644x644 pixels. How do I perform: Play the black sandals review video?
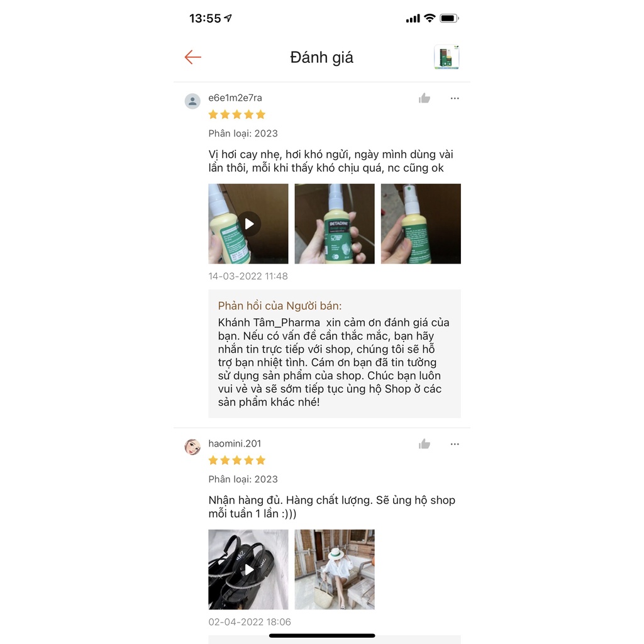[x=248, y=570]
